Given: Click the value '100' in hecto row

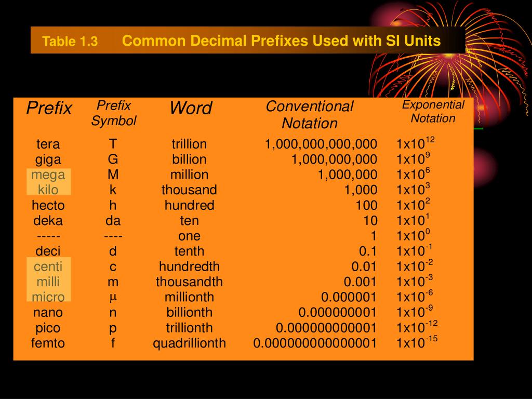Looking at the screenshot, I should tap(366, 205).
